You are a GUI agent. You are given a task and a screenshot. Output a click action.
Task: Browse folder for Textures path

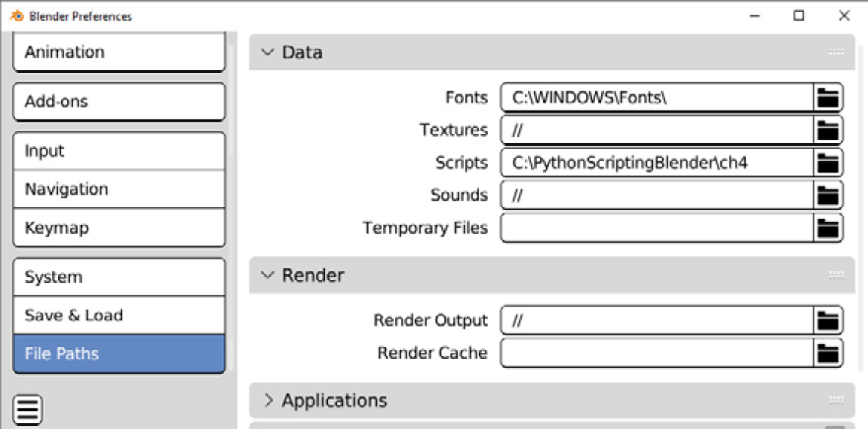(x=829, y=130)
